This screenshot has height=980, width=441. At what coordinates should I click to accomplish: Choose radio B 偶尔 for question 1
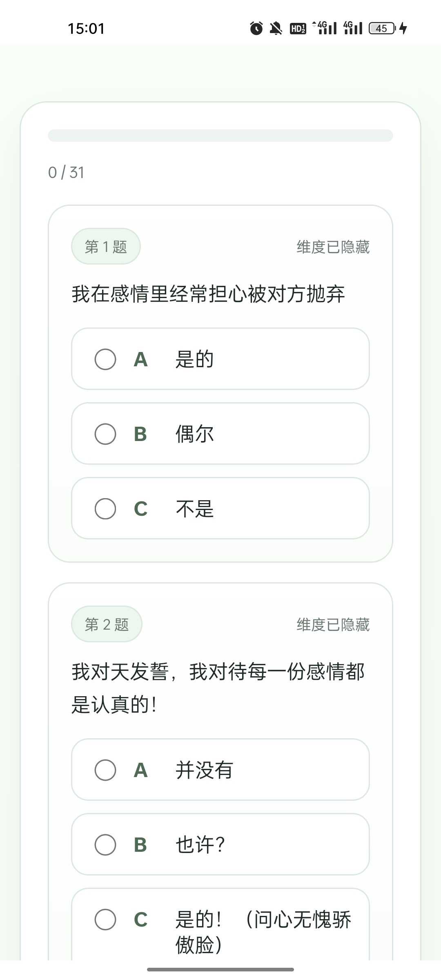pos(105,434)
